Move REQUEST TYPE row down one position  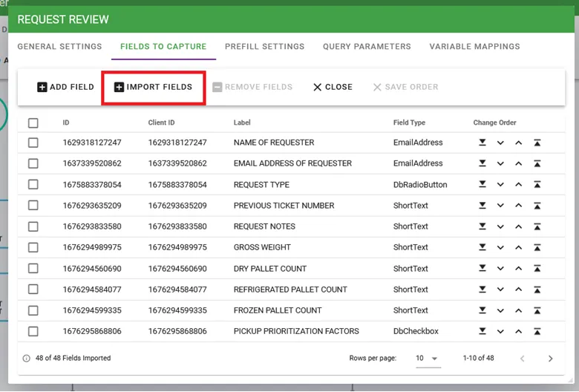(500, 185)
